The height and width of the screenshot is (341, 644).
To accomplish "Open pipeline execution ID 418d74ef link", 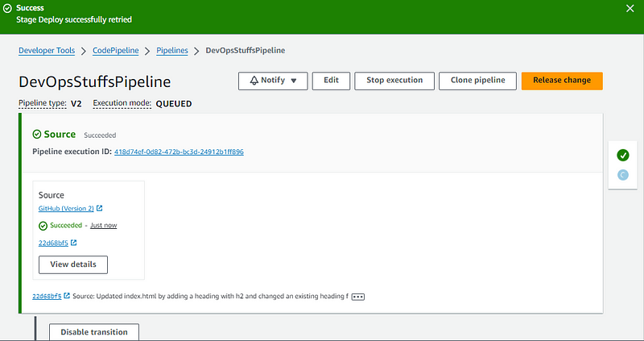I will coord(179,152).
